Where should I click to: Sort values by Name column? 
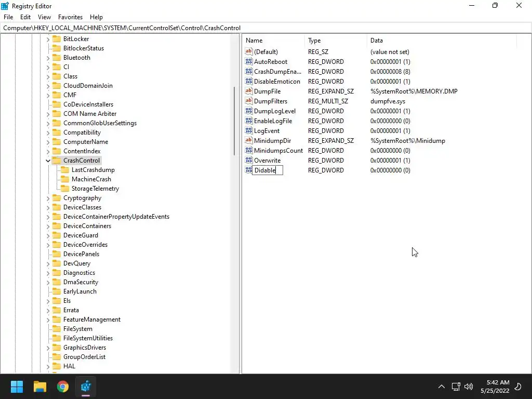click(x=273, y=41)
